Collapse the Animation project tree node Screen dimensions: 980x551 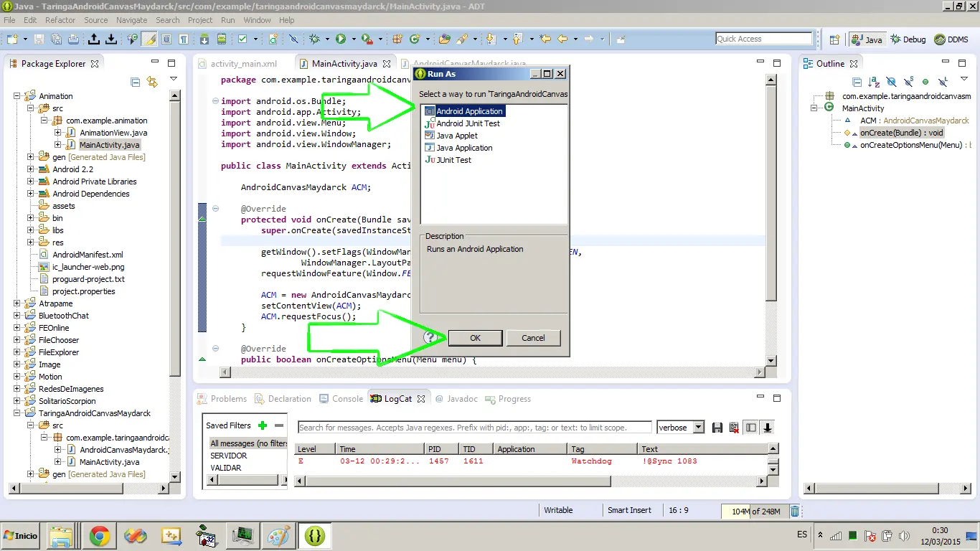(x=18, y=96)
